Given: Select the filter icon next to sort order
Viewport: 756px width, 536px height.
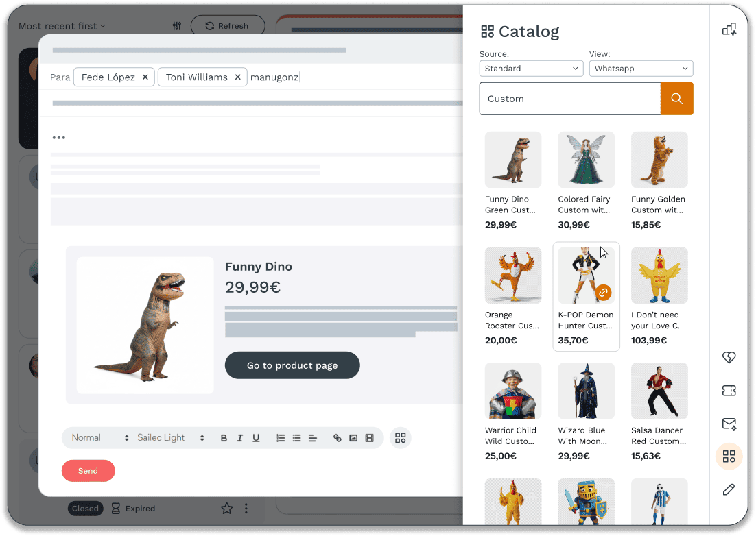Looking at the screenshot, I should click(x=176, y=25).
